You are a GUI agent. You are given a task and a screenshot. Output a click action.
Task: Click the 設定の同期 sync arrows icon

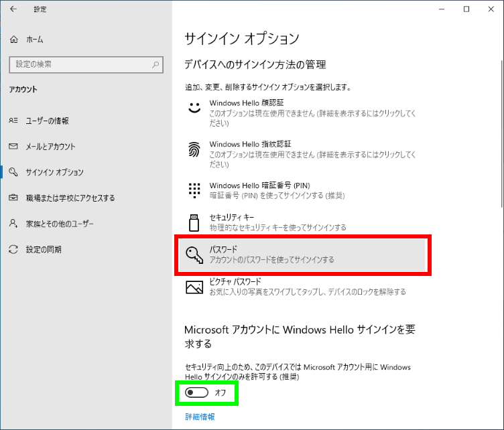(x=13, y=249)
